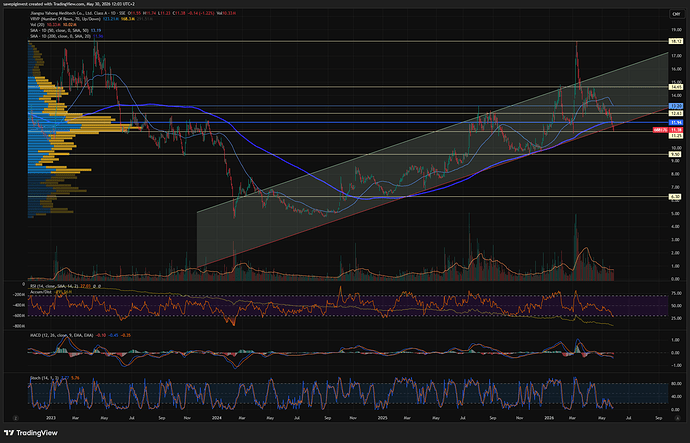Toggle the auto-scale A button on price axis

tap(676, 418)
